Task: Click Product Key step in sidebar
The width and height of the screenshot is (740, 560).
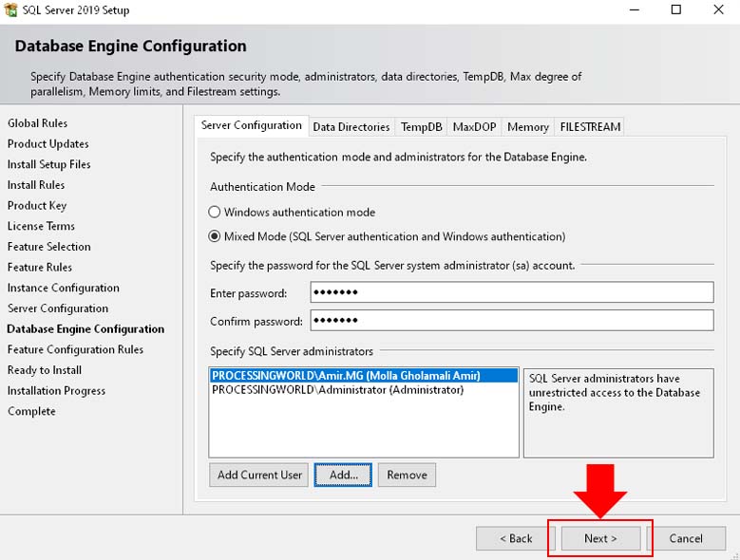Action: coord(37,206)
